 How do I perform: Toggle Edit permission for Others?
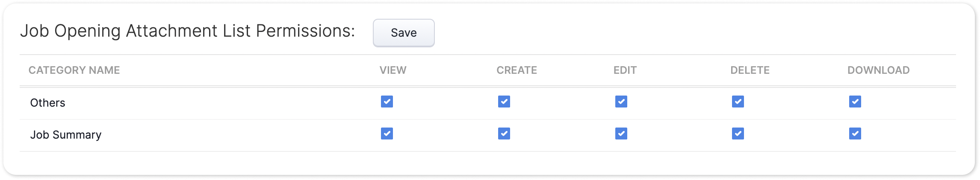click(x=621, y=102)
